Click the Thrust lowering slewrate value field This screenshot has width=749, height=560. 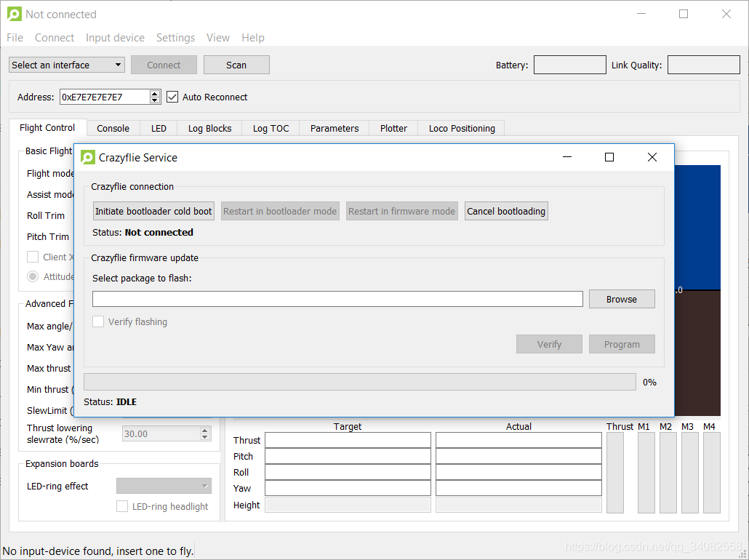(x=161, y=434)
